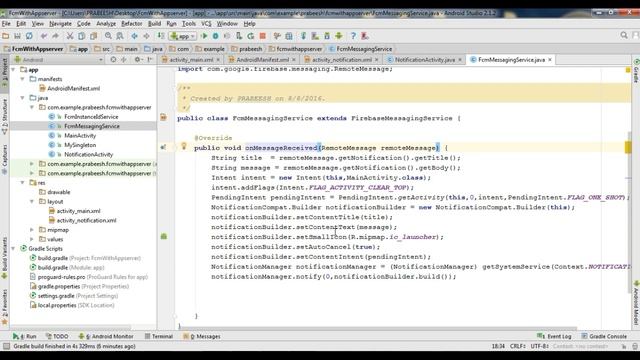Image resolution: width=640 pixels, height=360 pixels.
Task: Switch to the activity_main.xml editor tab
Action: point(191,60)
